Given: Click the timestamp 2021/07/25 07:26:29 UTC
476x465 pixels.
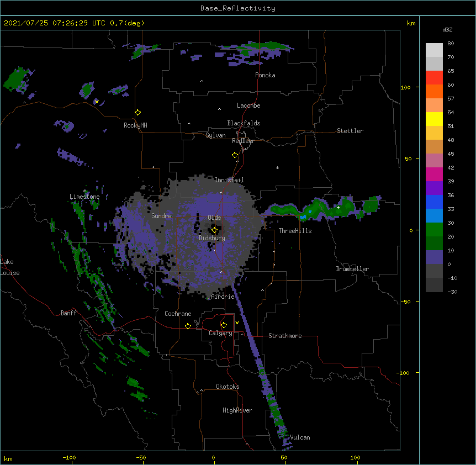Looking at the screenshot, I should click(54, 23).
